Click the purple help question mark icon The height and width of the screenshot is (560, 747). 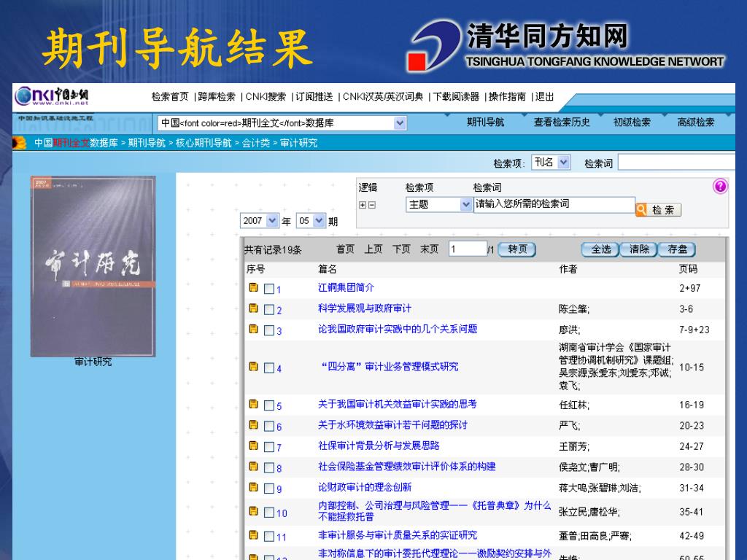(720, 186)
